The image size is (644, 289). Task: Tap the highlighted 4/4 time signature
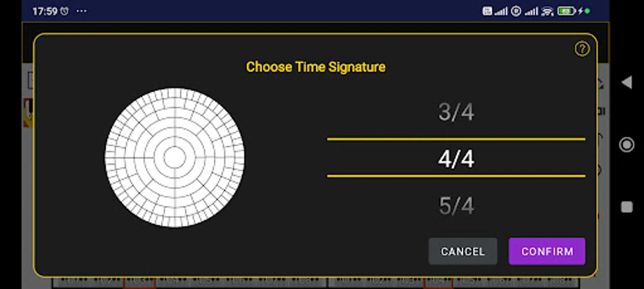pyautogui.click(x=457, y=158)
